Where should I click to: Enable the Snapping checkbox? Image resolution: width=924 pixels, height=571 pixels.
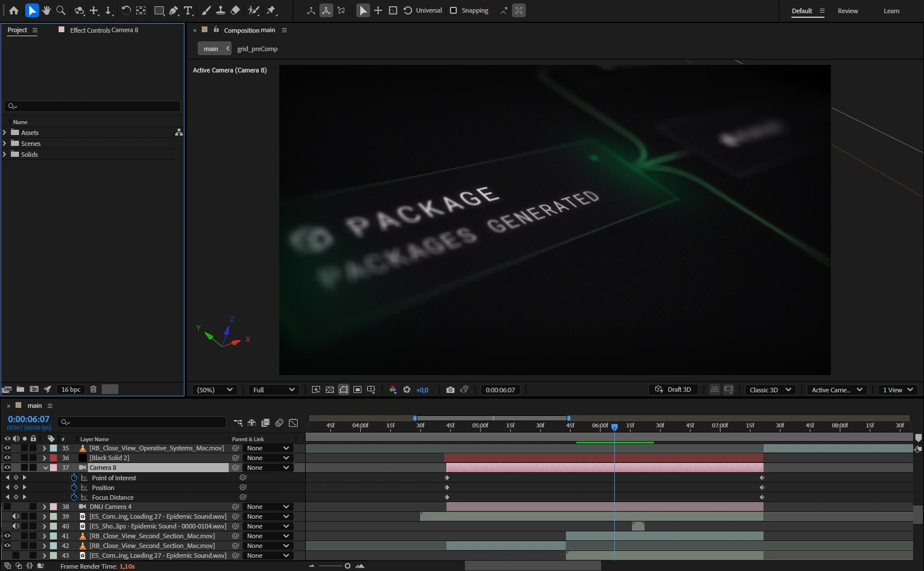coord(453,10)
